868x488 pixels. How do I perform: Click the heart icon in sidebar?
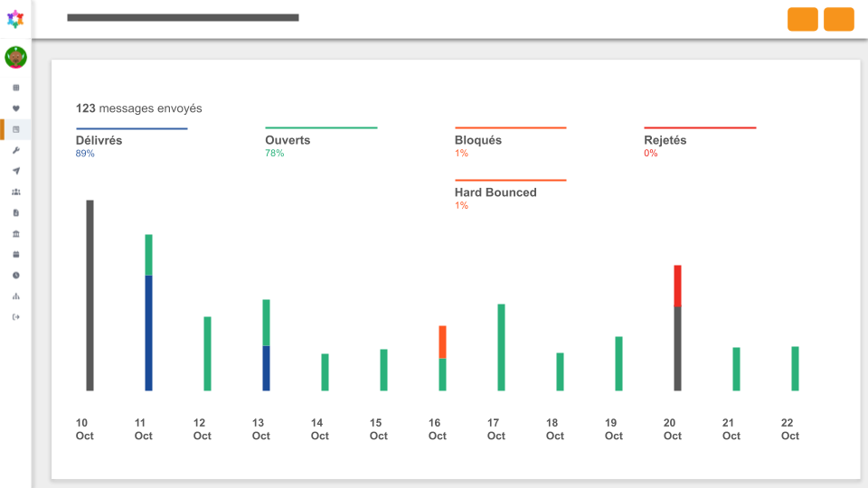[16, 108]
